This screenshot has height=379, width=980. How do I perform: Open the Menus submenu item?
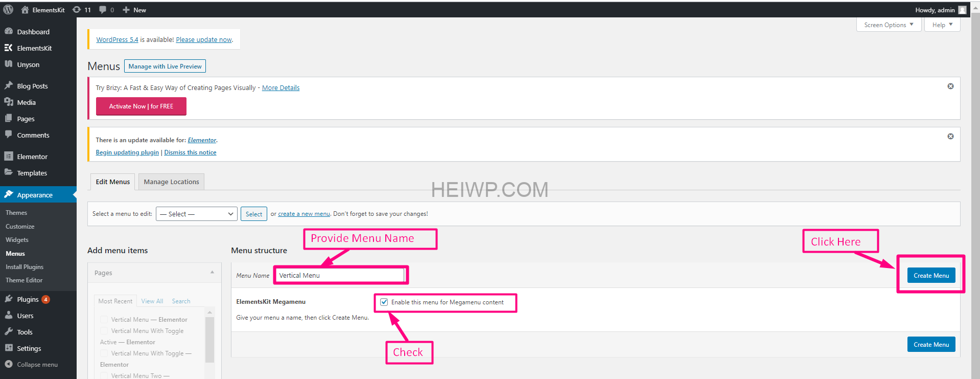pos(15,253)
